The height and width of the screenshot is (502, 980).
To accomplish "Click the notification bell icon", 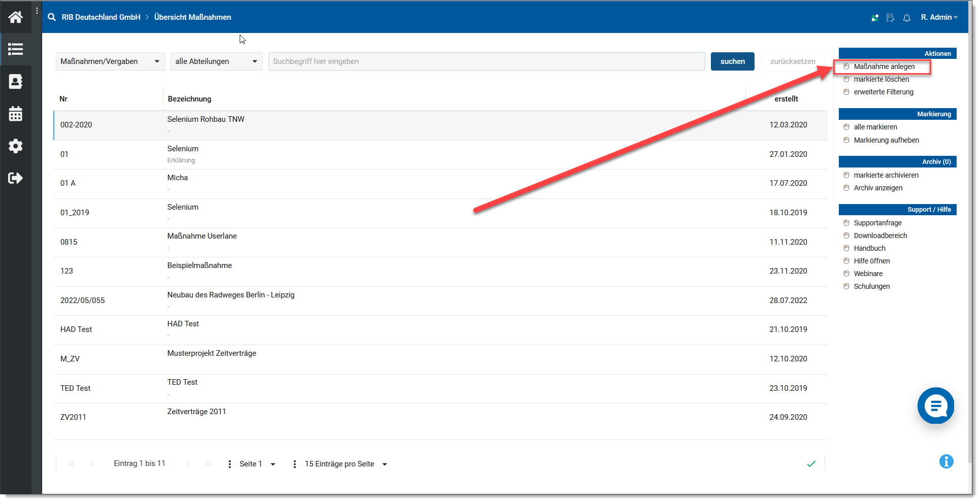I will pyautogui.click(x=906, y=18).
